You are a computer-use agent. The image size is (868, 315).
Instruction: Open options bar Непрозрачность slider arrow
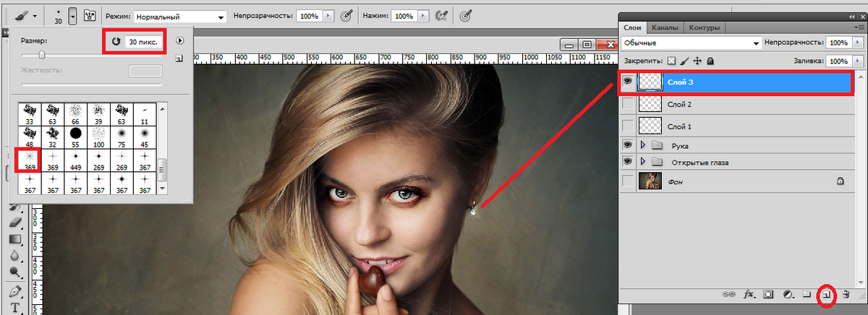coord(330,16)
